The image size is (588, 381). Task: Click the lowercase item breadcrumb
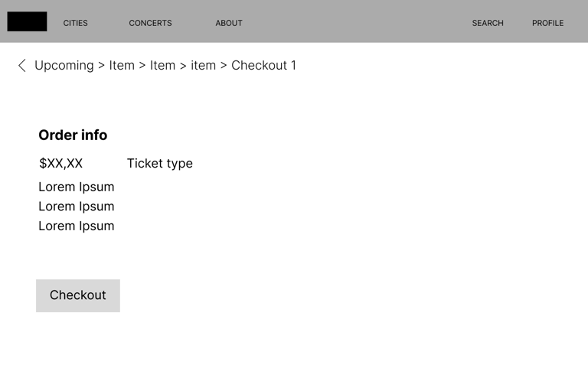pyautogui.click(x=203, y=66)
